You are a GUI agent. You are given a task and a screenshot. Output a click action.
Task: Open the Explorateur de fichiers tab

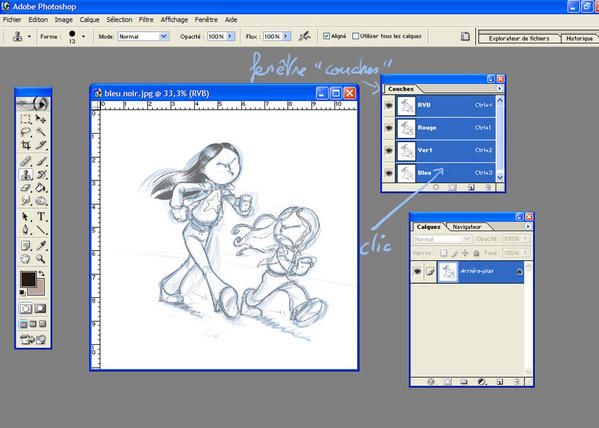[519, 38]
